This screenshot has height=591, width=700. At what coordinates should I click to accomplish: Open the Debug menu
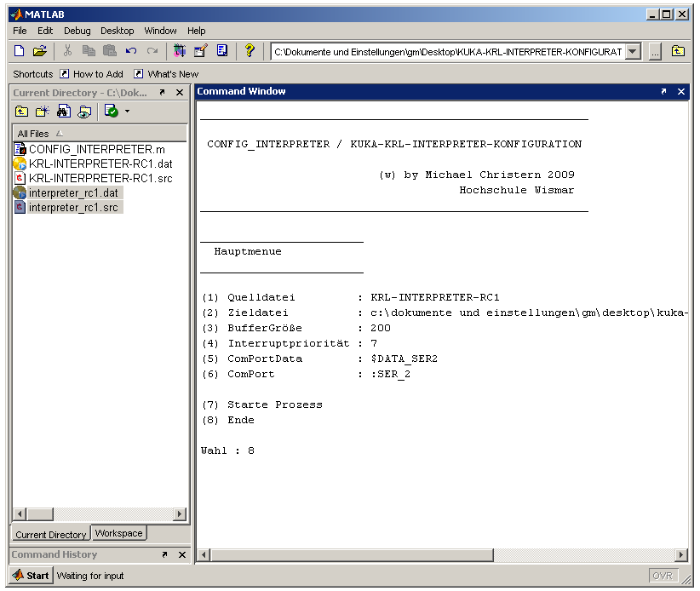tap(77, 31)
